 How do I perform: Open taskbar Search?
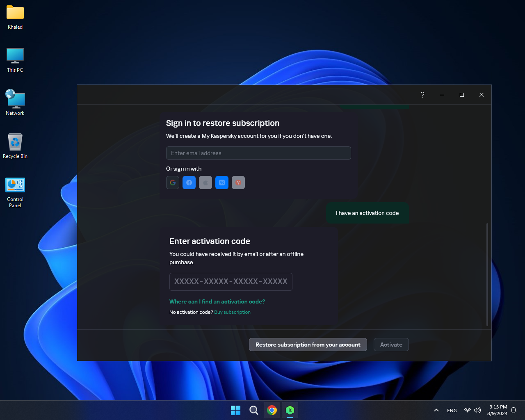pyautogui.click(x=254, y=410)
